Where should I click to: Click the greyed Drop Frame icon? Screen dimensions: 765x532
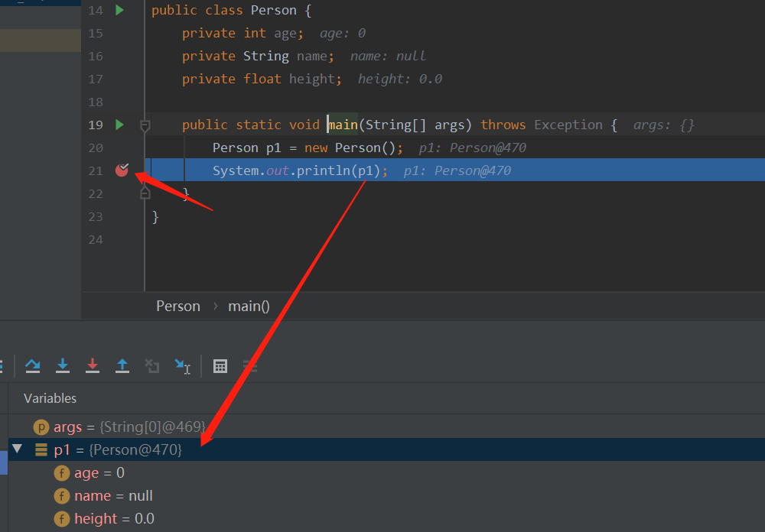click(152, 365)
